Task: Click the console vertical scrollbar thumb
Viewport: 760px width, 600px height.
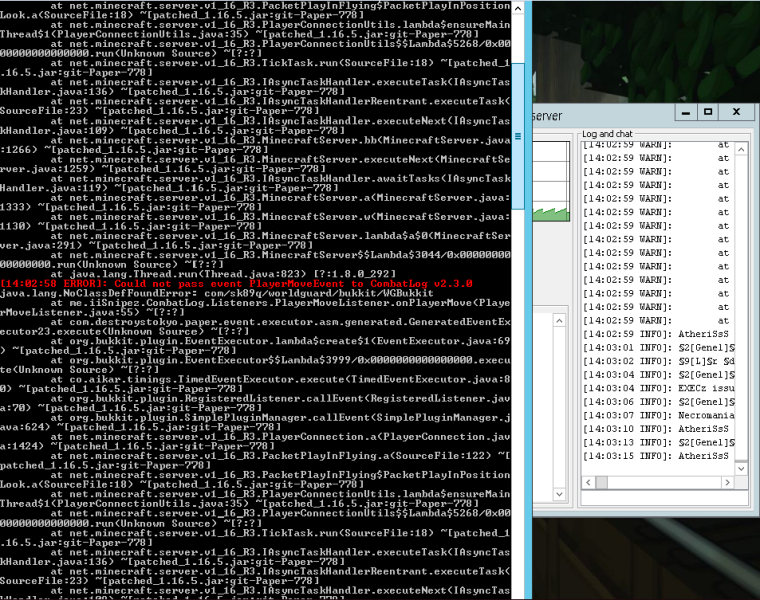Action: [x=518, y=136]
